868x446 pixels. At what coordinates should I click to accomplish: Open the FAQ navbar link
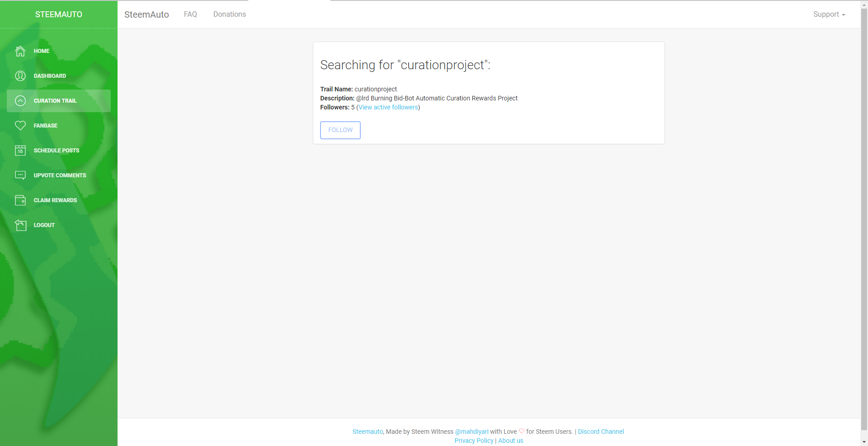click(190, 14)
